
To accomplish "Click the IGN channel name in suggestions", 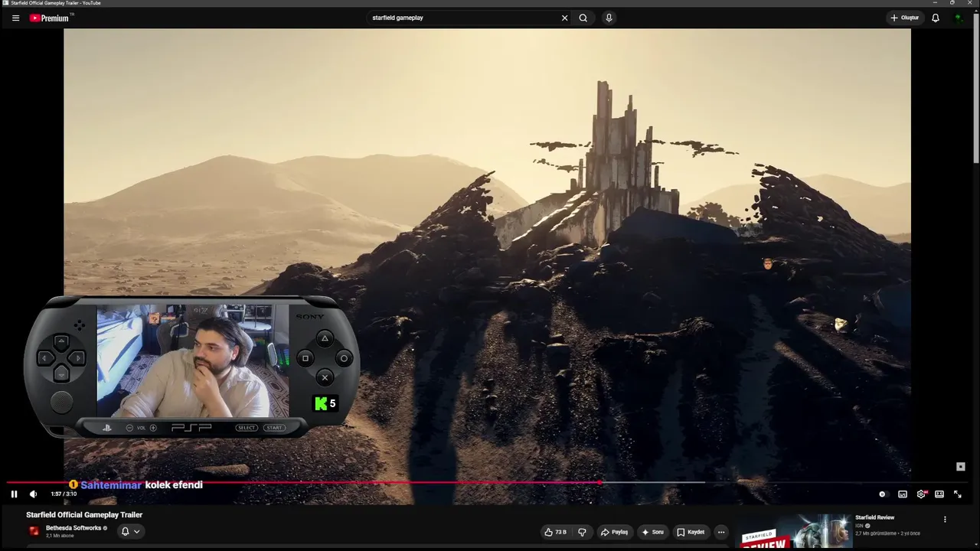I will (x=859, y=526).
